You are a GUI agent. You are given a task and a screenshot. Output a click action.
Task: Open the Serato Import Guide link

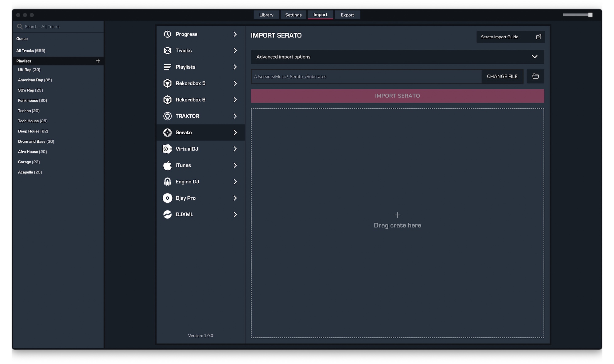(x=510, y=37)
